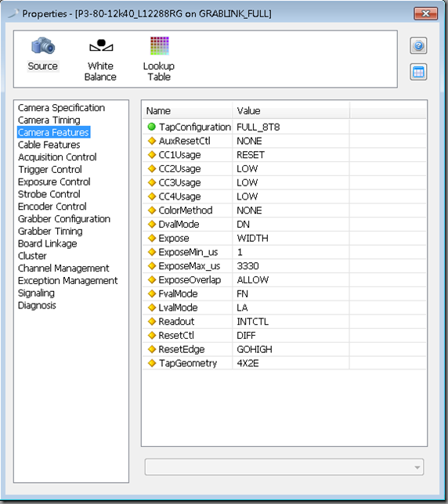
Task: Open Board Linkage category
Action: [x=47, y=243]
